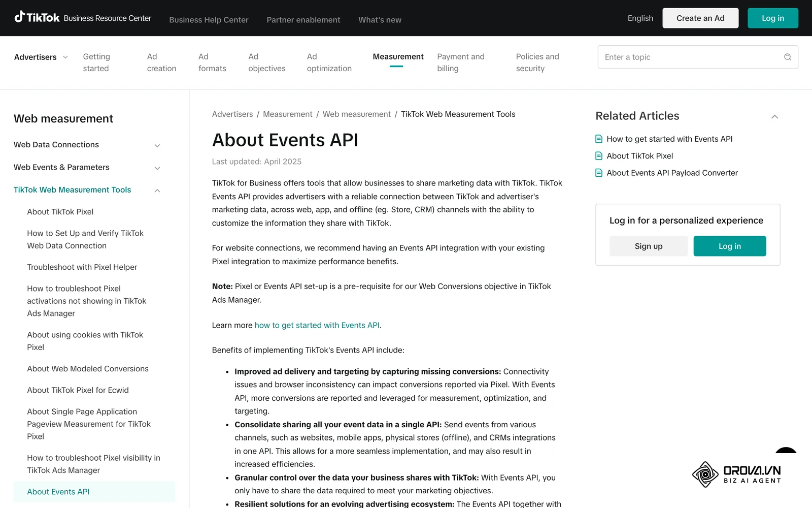Screen dimensions: 812x508
Task: Open related article How to get started with Events API
Action: point(669,139)
